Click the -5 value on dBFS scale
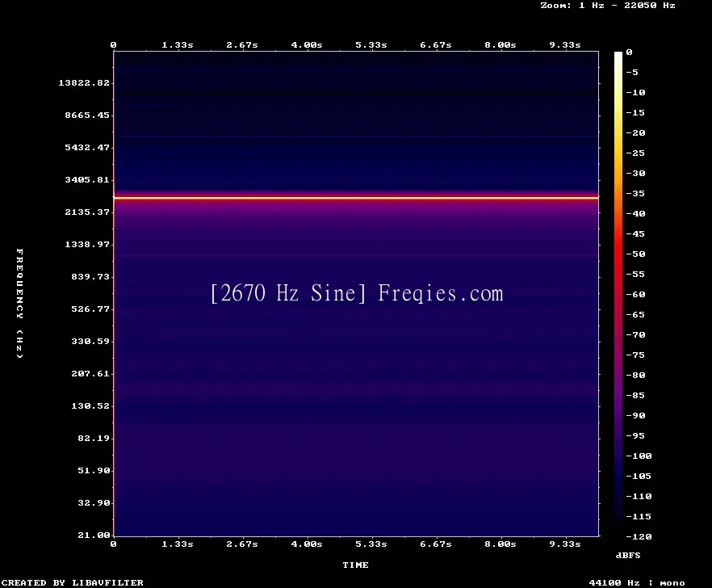The image size is (712, 588). point(632,72)
